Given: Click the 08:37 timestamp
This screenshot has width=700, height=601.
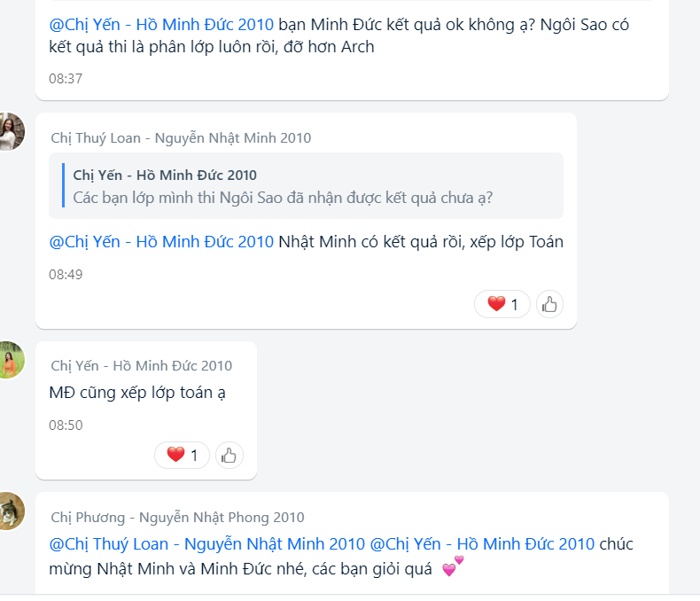Looking at the screenshot, I should 66,79.
